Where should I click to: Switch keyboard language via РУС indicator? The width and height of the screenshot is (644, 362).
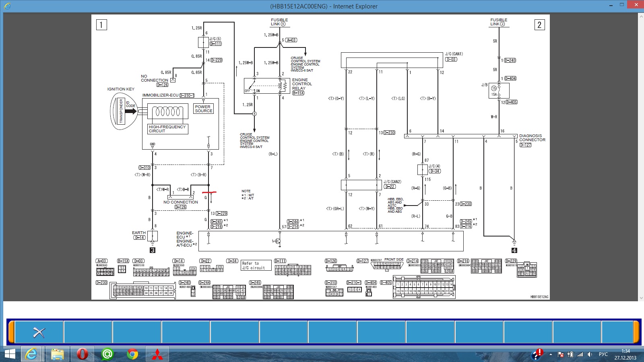click(603, 354)
